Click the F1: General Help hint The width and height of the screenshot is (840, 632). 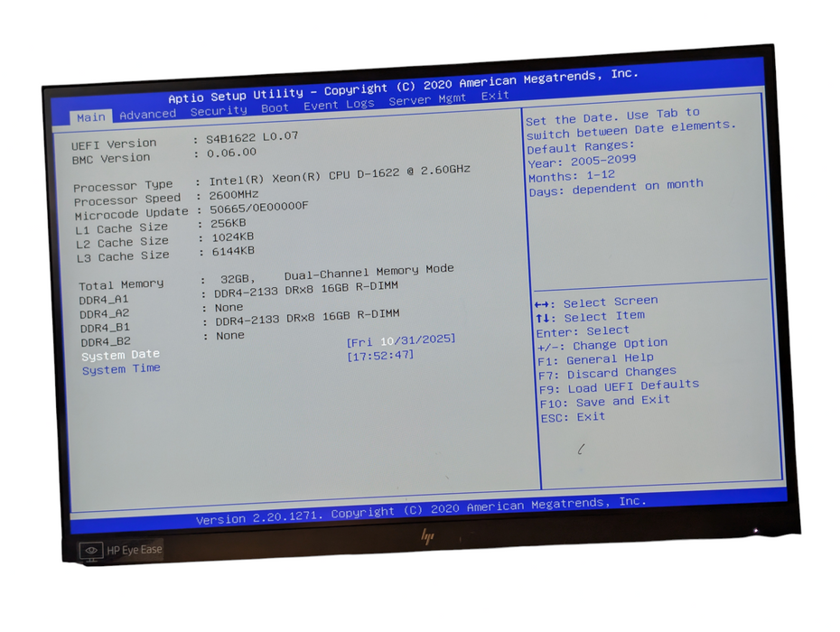coord(596,359)
